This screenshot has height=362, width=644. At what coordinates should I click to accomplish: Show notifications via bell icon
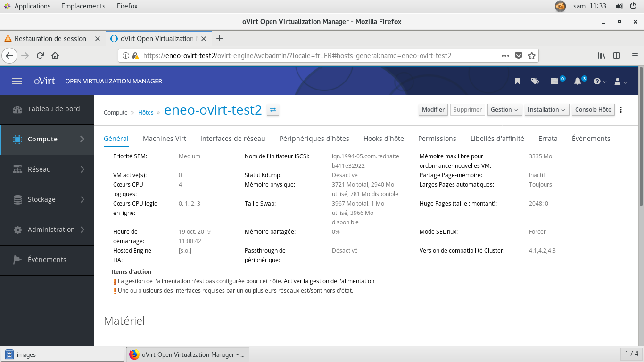click(578, 81)
